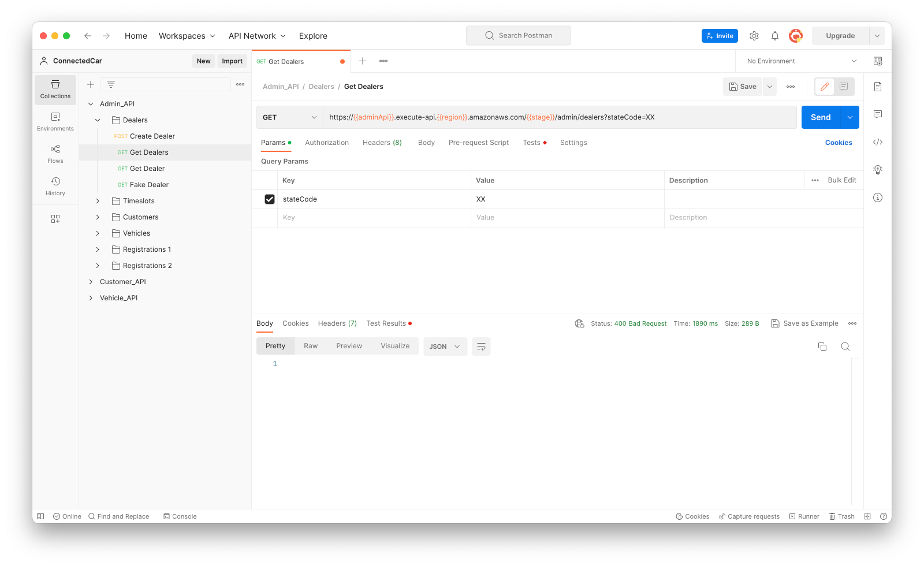Search within the response body
924x566 pixels.
click(845, 347)
